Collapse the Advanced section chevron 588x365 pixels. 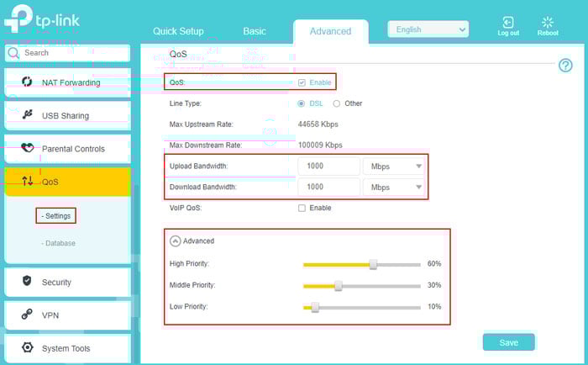pyautogui.click(x=175, y=241)
